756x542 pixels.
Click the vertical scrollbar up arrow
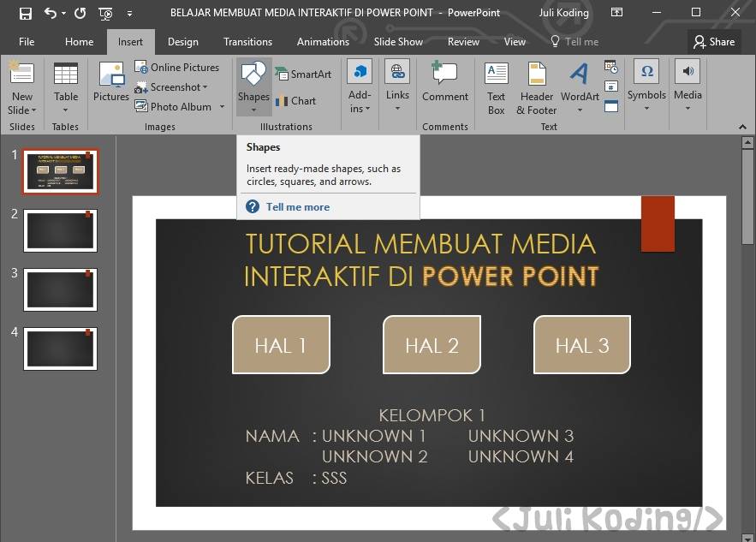pyautogui.click(x=747, y=142)
